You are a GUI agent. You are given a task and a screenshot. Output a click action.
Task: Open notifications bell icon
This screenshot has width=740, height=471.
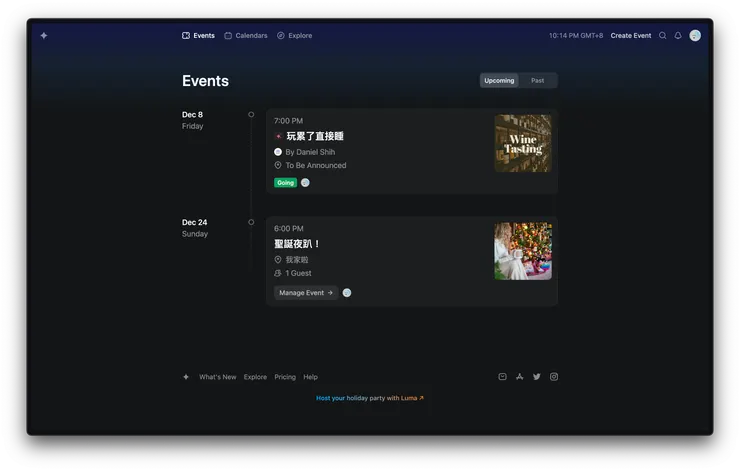[678, 35]
